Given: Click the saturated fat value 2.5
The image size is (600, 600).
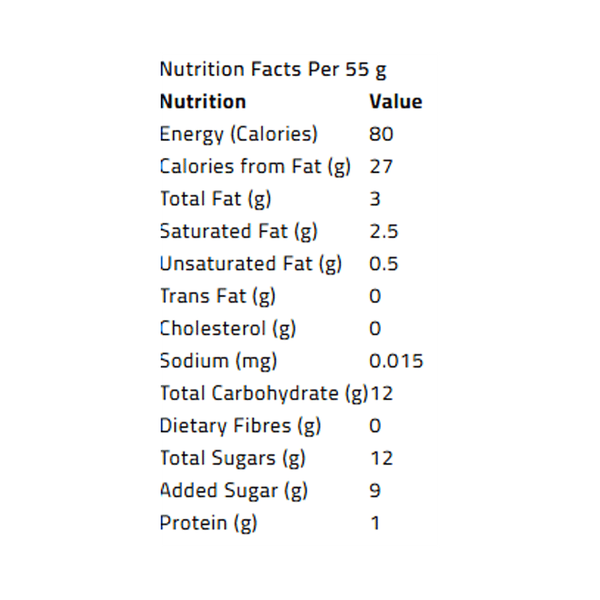Looking at the screenshot, I should point(384,231).
